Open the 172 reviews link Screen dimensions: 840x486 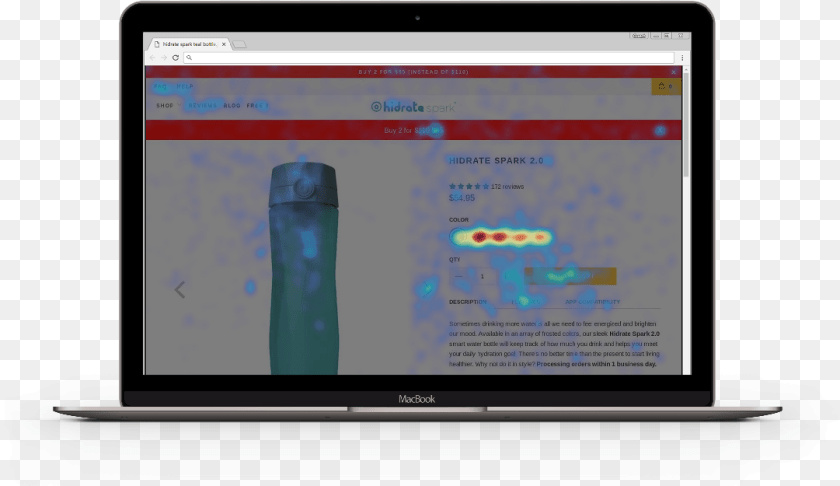click(x=507, y=186)
